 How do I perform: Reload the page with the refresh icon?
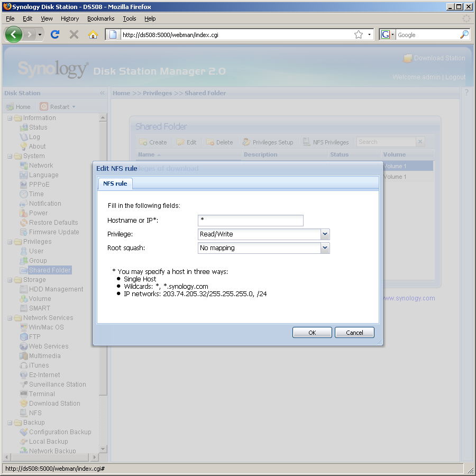(x=54, y=34)
